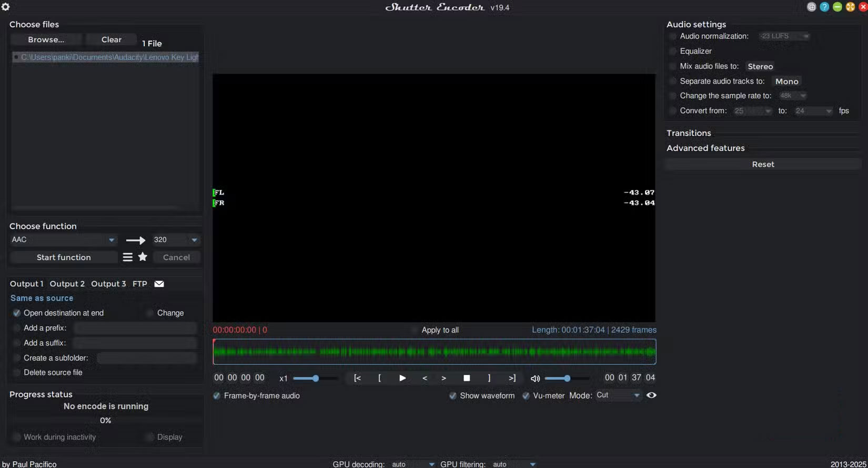Play the audio preview
Screen dimensions: 868x468
[402, 378]
